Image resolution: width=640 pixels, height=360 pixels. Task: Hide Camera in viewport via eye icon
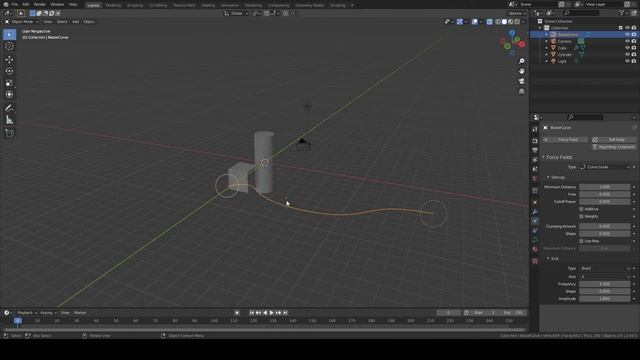(627, 41)
